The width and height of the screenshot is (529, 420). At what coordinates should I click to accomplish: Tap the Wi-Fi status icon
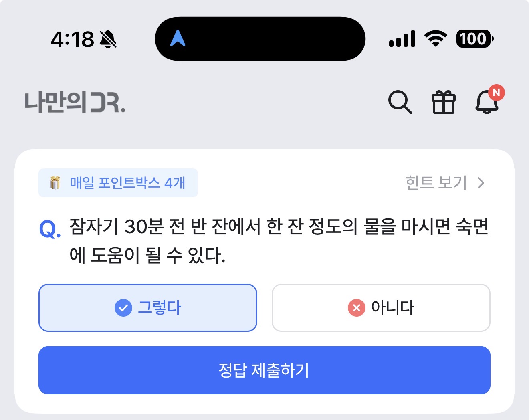coord(436,39)
